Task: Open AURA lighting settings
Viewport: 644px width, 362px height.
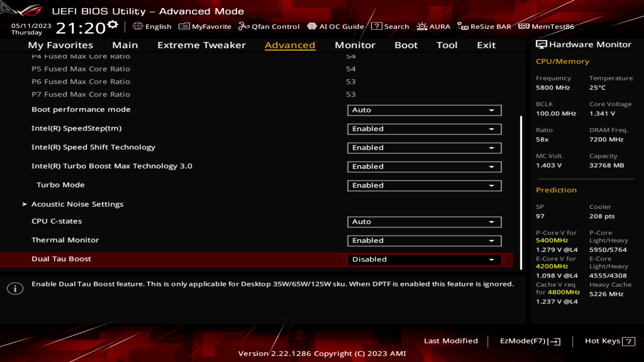Action: 433,26
